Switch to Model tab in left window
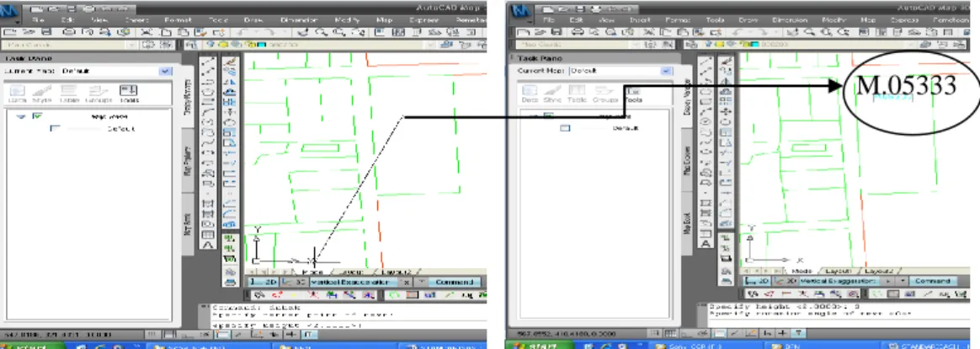 [x=312, y=272]
